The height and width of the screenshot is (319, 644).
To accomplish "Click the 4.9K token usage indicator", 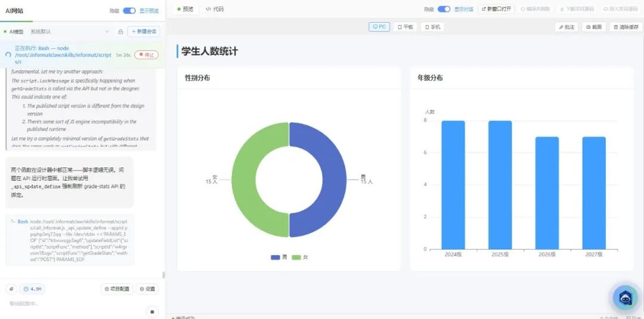I will point(32,289).
